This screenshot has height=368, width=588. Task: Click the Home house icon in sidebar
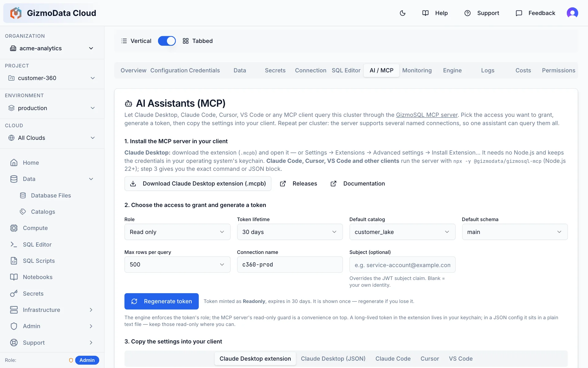click(14, 163)
